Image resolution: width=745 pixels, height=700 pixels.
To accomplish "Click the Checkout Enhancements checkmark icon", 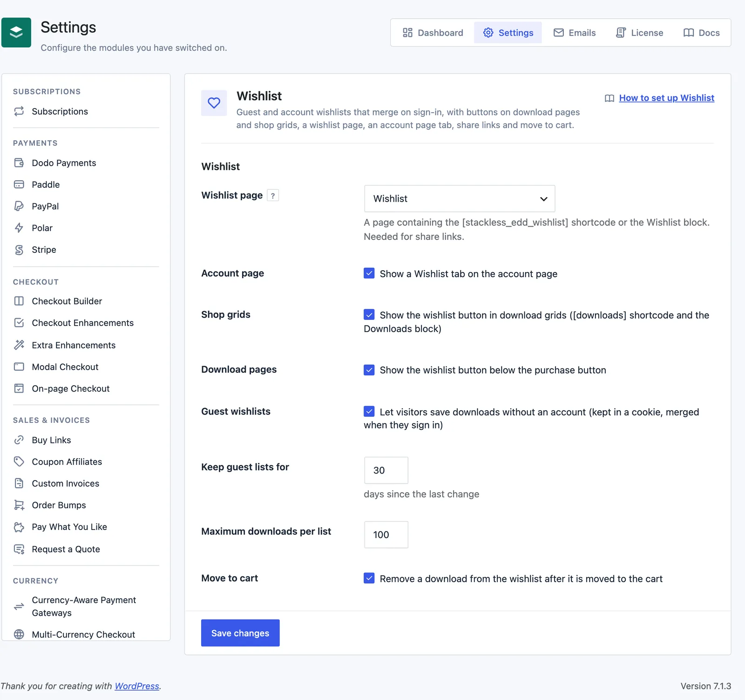I will (19, 323).
